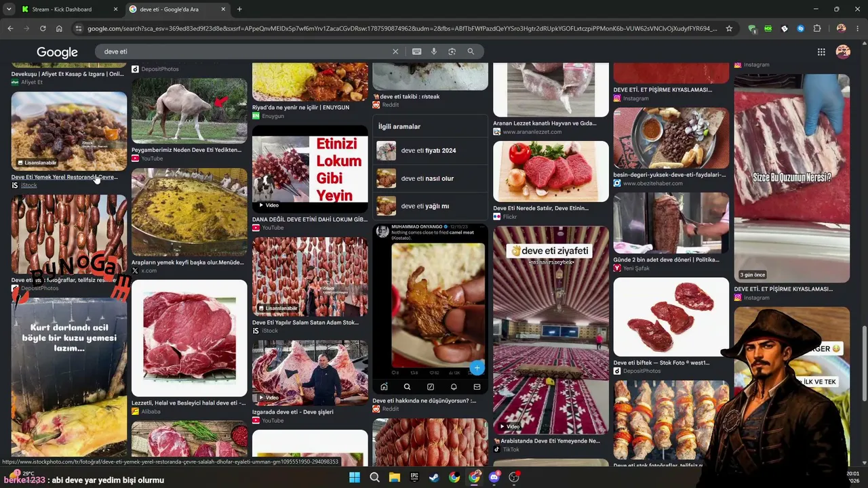Open OBS Studio from the taskbar
The image size is (868, 488).
coord(514,477)
